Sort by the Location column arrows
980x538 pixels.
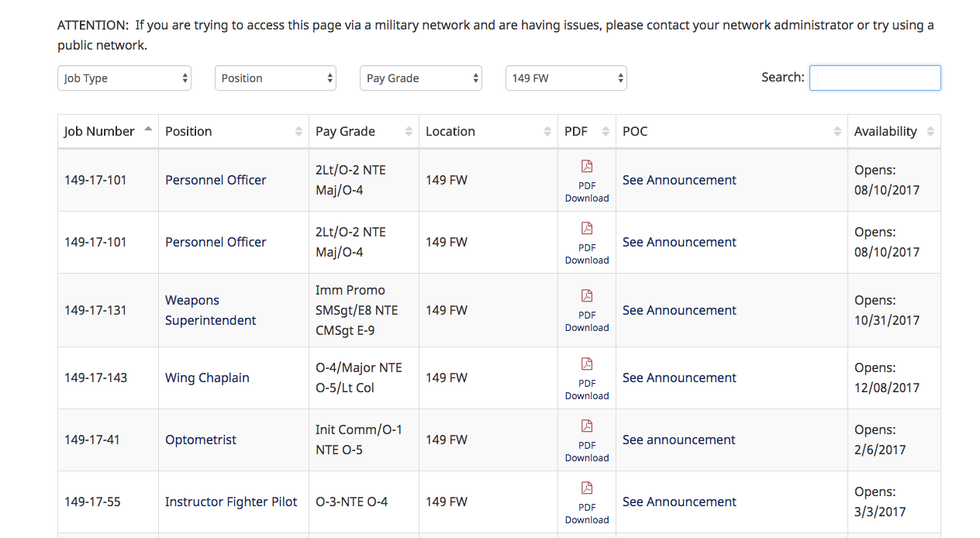click(x=547, y=132)
